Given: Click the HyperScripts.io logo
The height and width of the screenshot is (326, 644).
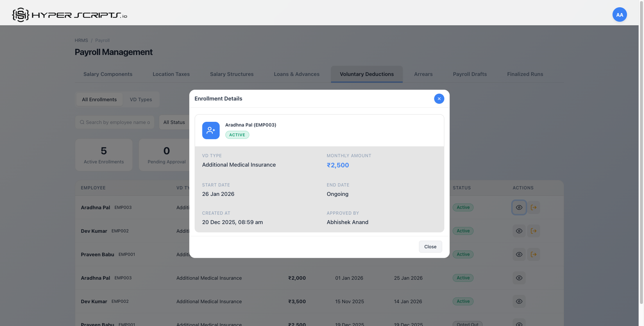Looking at the screenshot, I should (70, 15).
